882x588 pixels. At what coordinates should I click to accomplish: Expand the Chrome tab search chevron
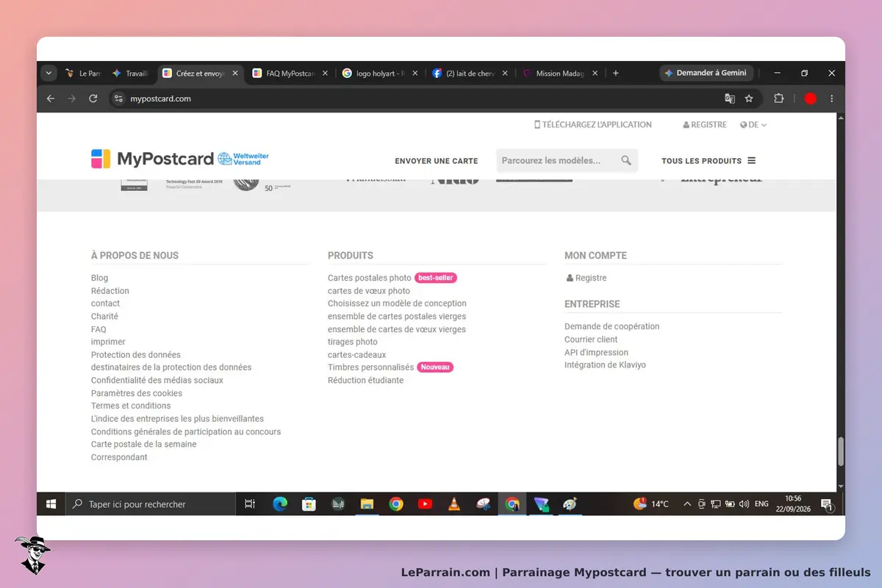[x=49, y=73]
